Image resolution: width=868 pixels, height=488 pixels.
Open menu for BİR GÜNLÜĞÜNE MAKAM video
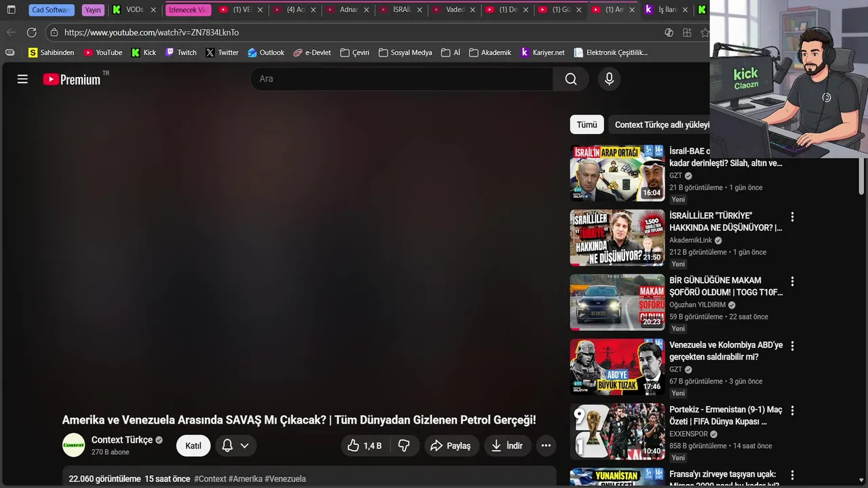tap(792, 281)
